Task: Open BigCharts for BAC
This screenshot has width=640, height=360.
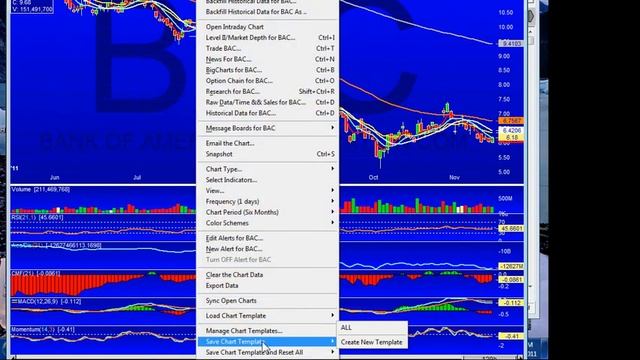Action: click(268, 70)
